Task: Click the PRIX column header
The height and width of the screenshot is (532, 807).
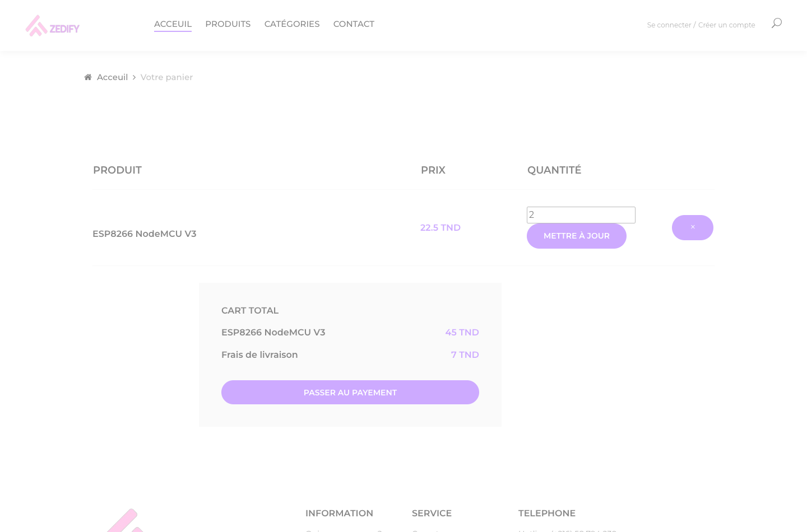Action: [433, 170]
